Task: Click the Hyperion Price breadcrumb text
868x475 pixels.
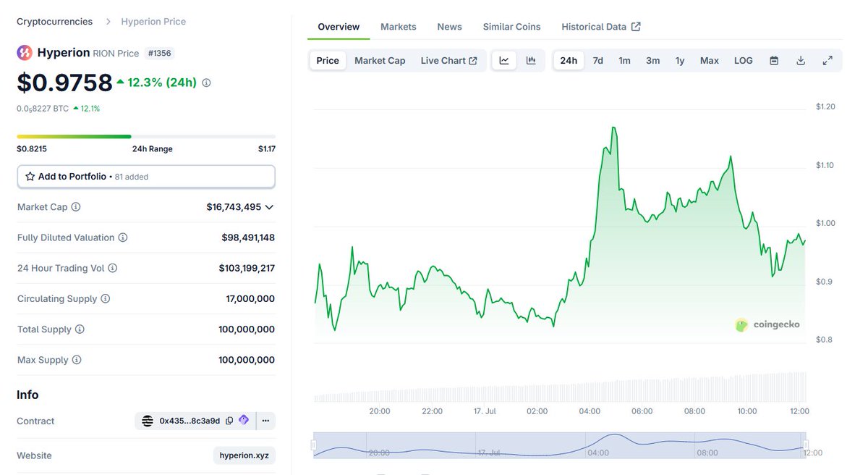Action: tap(153, 22)
